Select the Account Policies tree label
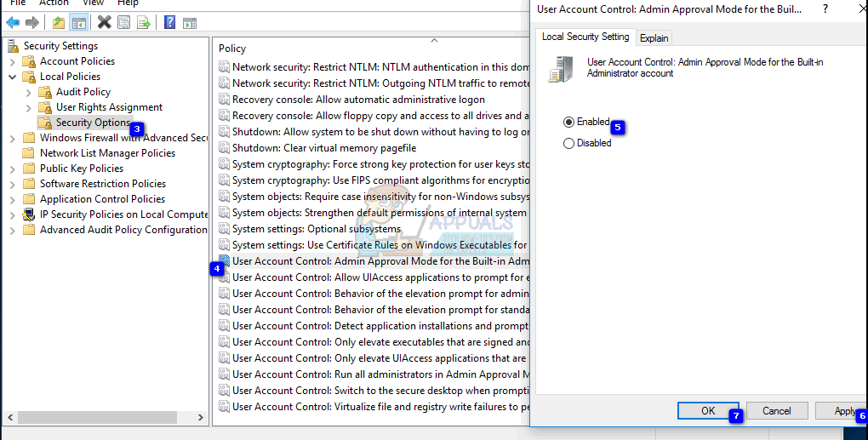The height and width of the screenshot is (440, 868). point(77,61)
